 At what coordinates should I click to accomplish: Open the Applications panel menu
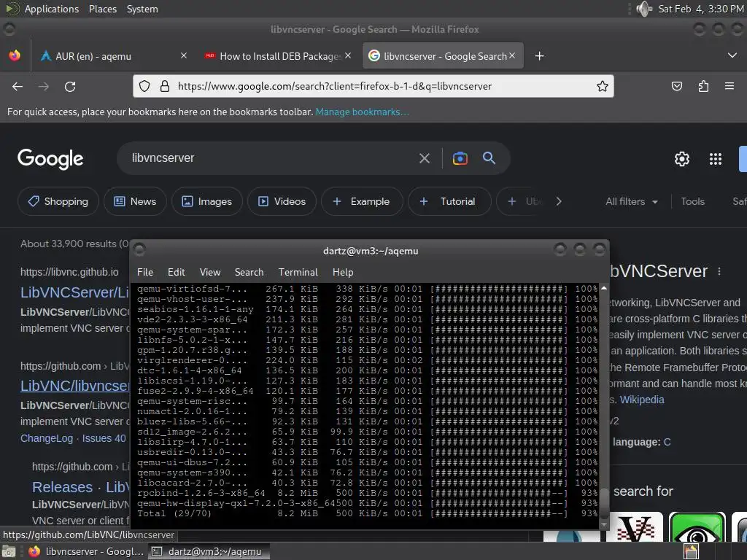click(x=52, y=9)
